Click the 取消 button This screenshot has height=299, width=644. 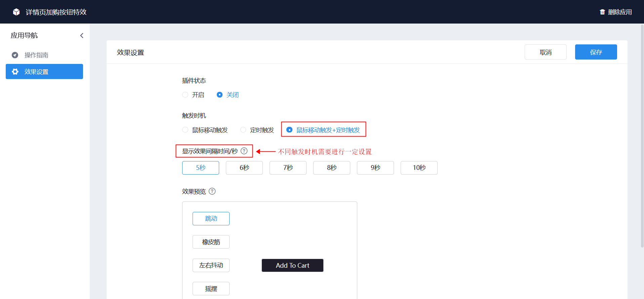tap(546, 52)
